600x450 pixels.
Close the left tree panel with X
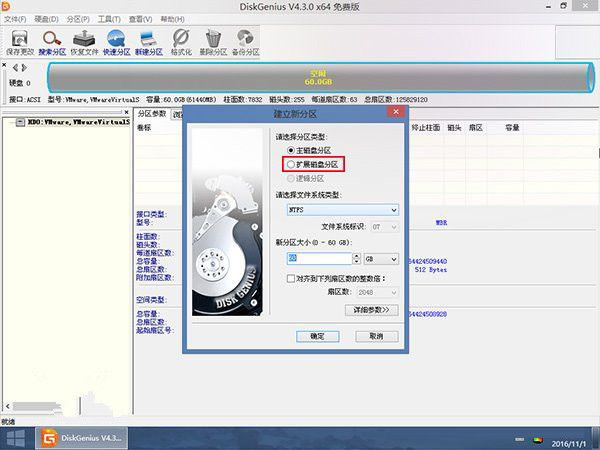[127, 112]
